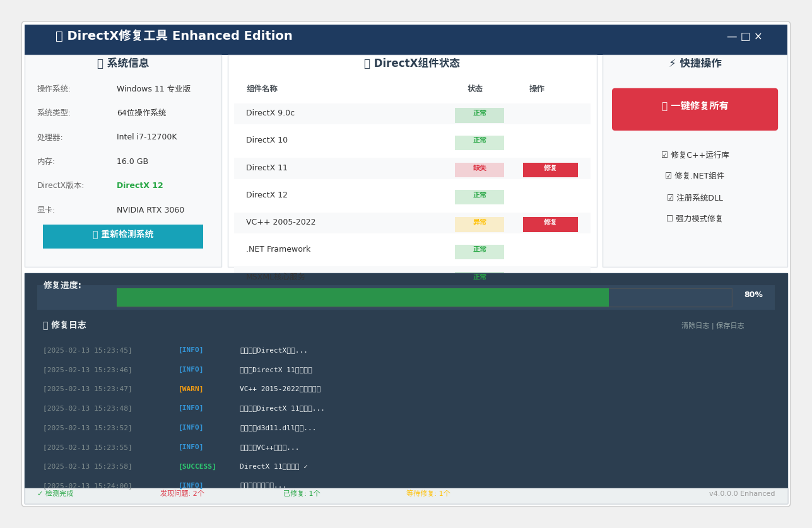Toggle the 修复.NET组件 checkbox
812x528 pixels.
point(669,177)
